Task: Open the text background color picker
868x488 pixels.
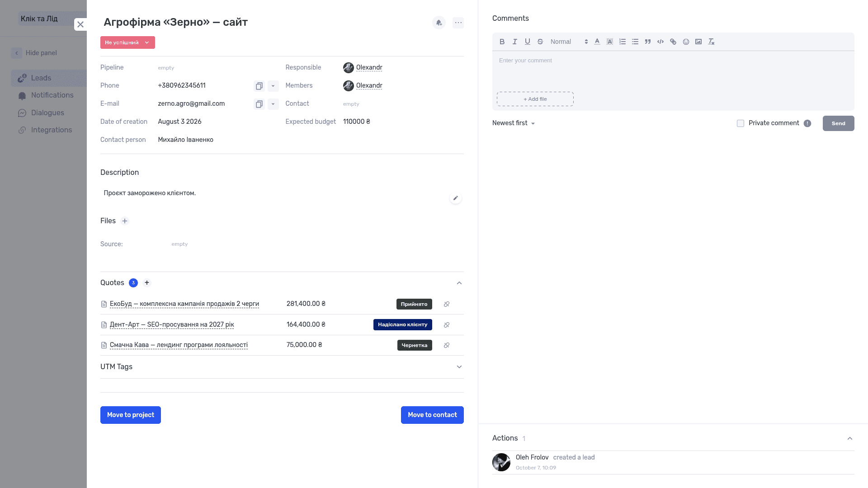Action: tap(610, 42)
